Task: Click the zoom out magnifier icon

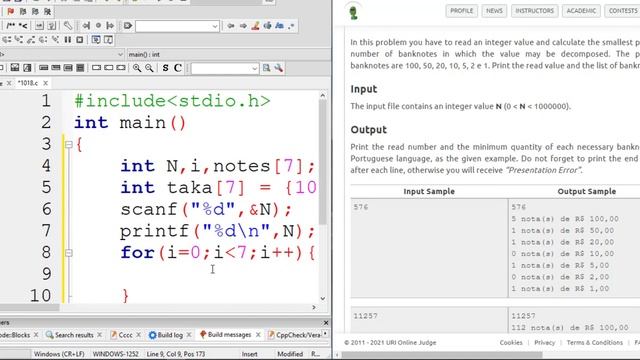Action: (149, 68)
